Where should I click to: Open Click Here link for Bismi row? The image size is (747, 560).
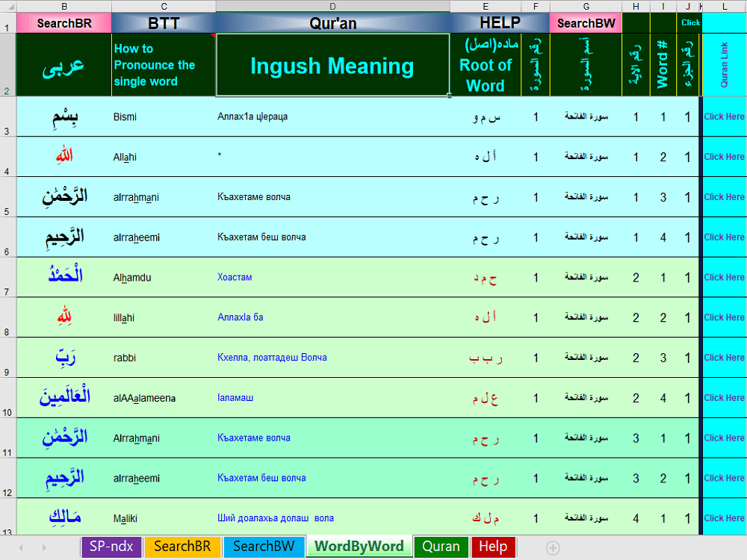pyautogui.click(x=724, y=116)
